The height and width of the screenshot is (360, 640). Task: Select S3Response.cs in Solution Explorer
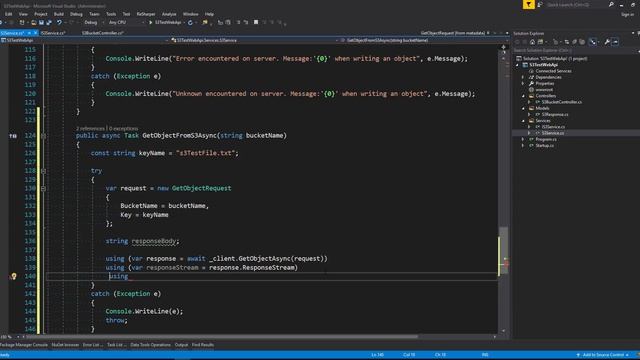click(555, 114)
